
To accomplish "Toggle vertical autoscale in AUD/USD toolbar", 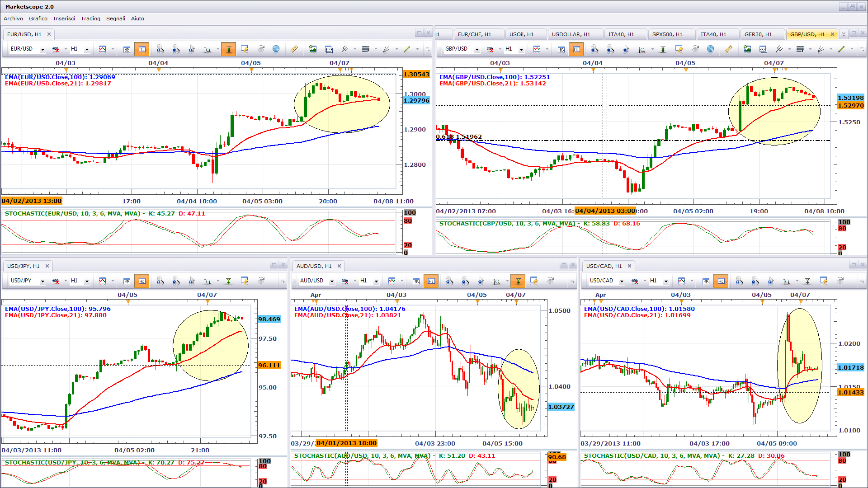I will 518,281.
